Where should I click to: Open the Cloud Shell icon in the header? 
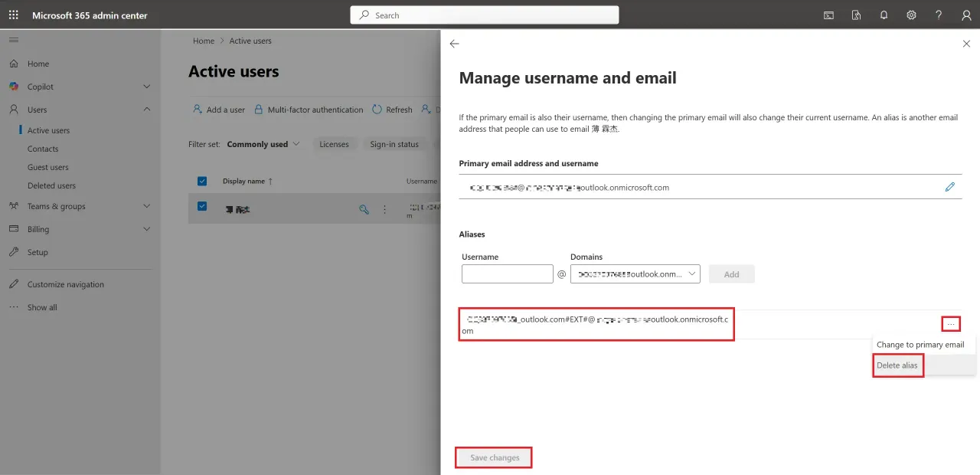click(x=828, y=15)
